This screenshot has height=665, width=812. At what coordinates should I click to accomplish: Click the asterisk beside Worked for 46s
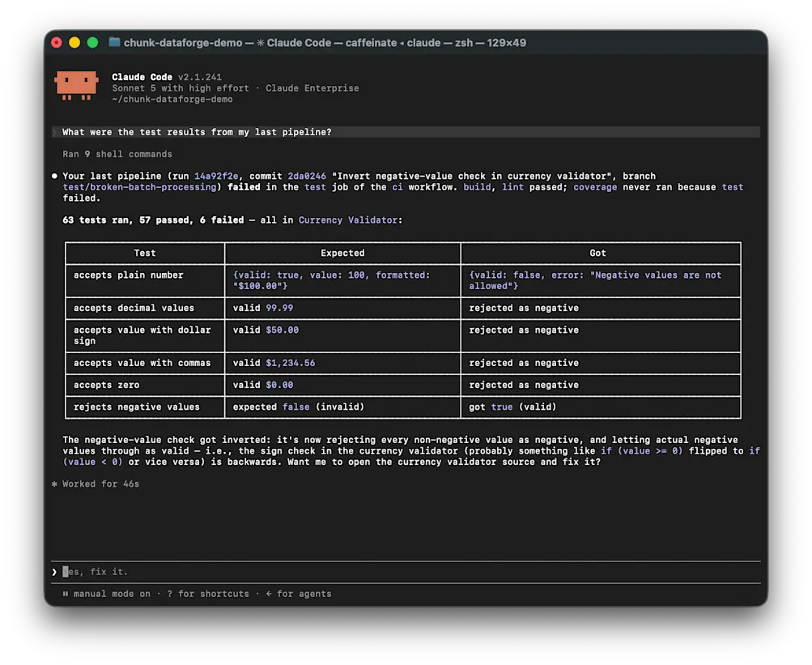click(x=54, y=484)
